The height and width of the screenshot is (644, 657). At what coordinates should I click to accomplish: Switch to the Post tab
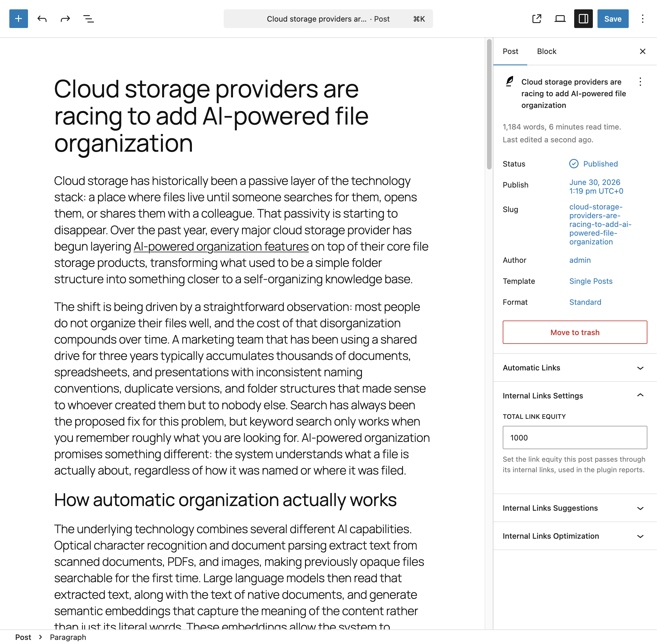510,51
